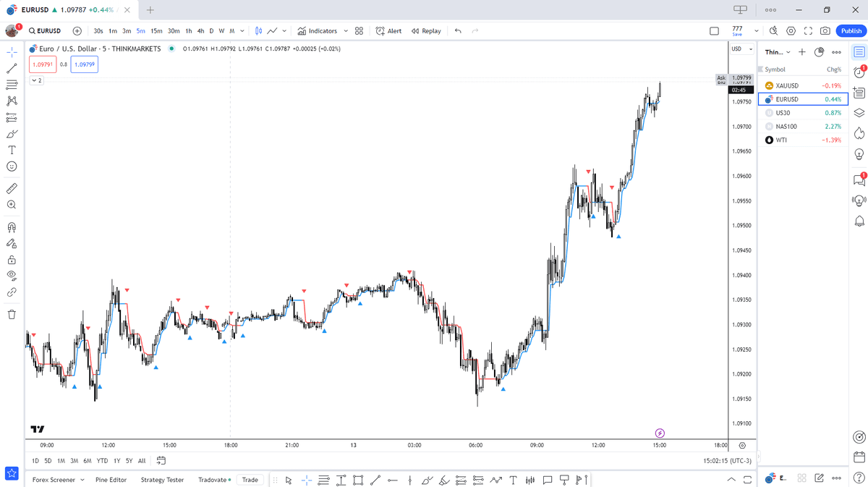Toggle magnet mode

(x=12, y=227)
